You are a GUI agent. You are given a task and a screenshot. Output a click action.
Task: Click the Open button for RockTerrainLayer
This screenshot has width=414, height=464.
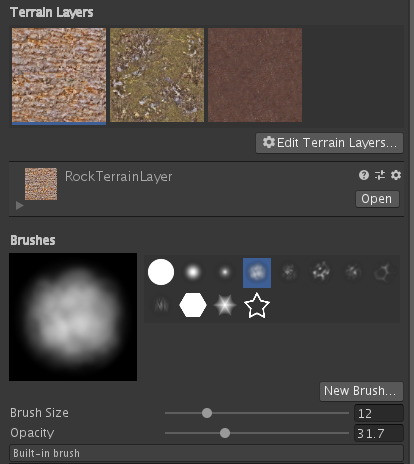[x=377, y=199]
